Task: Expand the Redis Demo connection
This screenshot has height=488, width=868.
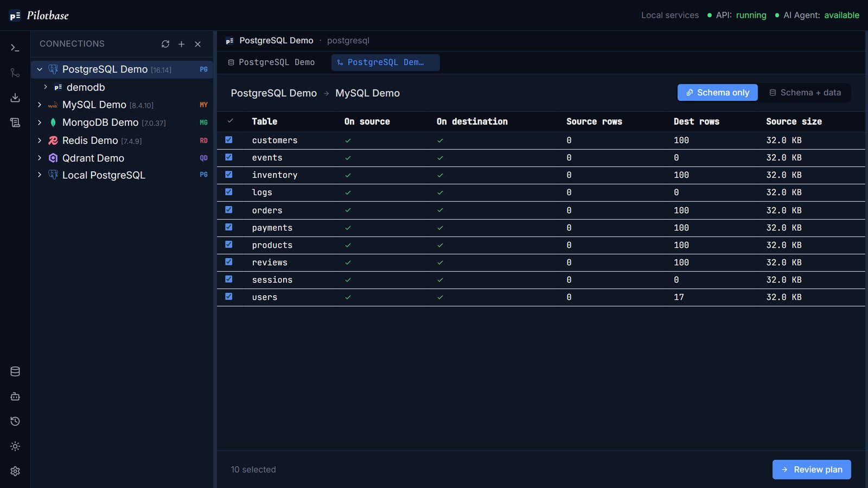Action: pyautogui.click(x=40, y=140)
